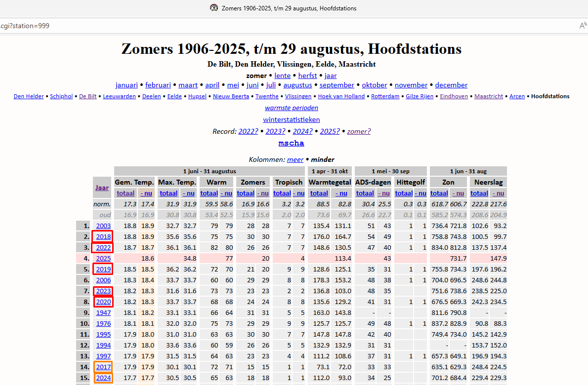Open the winterstatistieken link
This screenshot has width=588, height=385.
click(x=292, y=119)
